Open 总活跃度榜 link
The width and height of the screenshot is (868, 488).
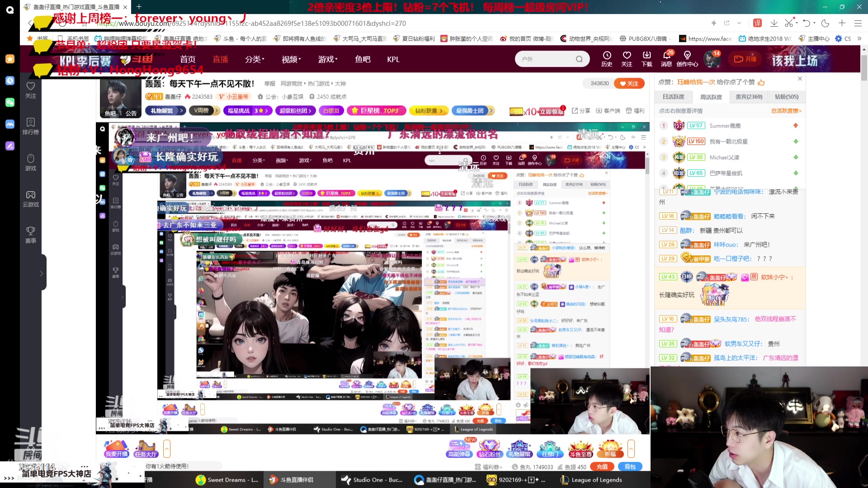pos(786,111)
